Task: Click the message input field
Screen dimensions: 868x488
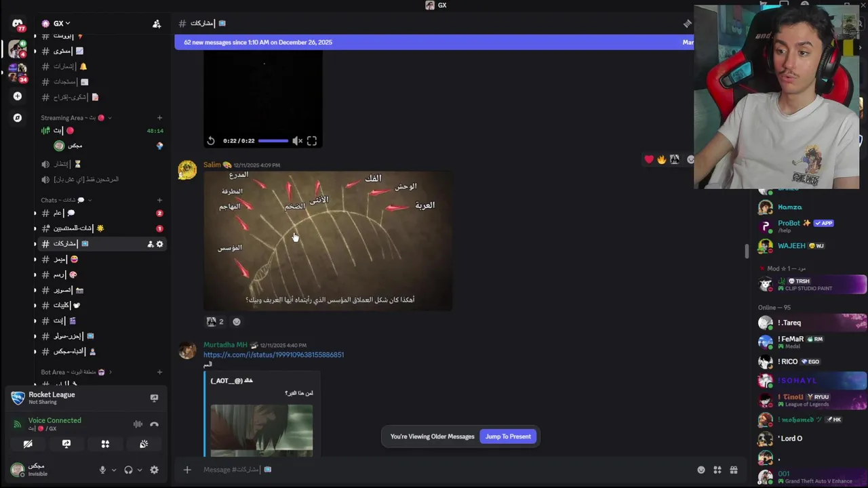Action: (x=444, y=470)
